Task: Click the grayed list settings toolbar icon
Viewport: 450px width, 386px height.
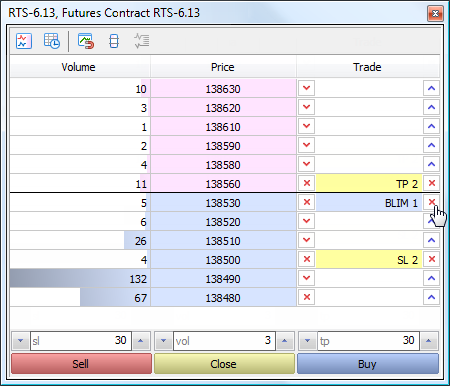Action: pyautogui.click(x=142, y=41)
